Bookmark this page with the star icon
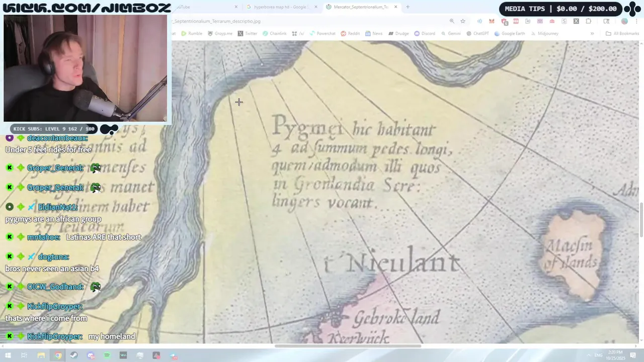This screenshot has width=644, height=362. click(x=463, y=21)
